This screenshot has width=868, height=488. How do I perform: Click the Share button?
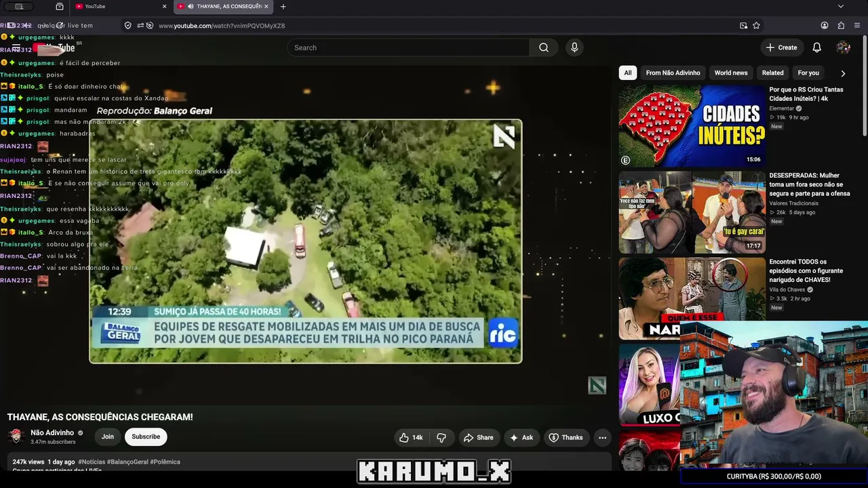(479, 437)
